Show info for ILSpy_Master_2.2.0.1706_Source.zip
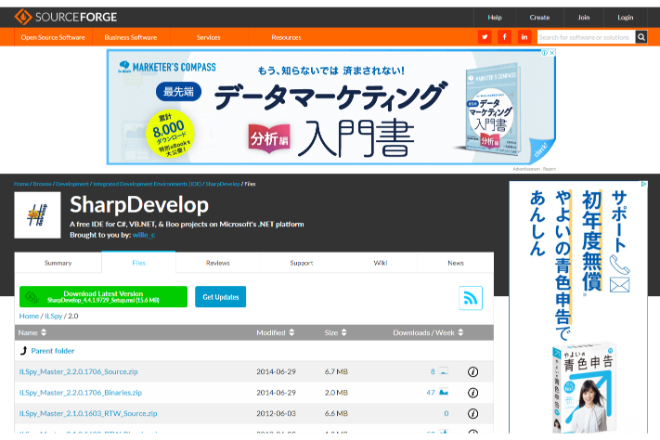This screenshot has height=440, width=660. pyautogui.click(x=473, y=372)
